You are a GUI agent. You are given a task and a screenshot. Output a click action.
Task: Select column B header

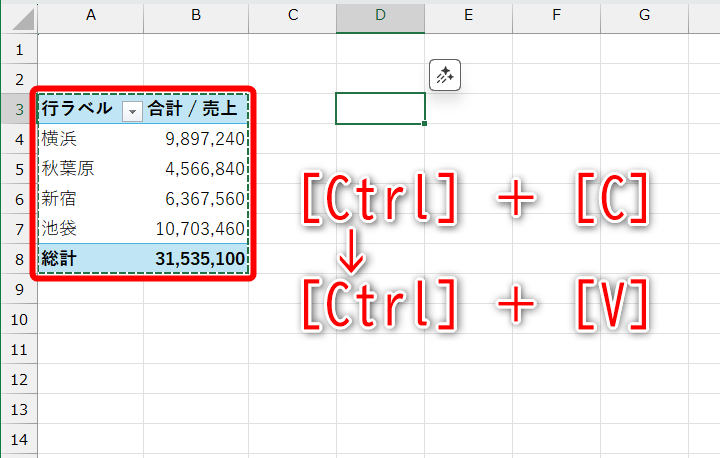[196, 16]
